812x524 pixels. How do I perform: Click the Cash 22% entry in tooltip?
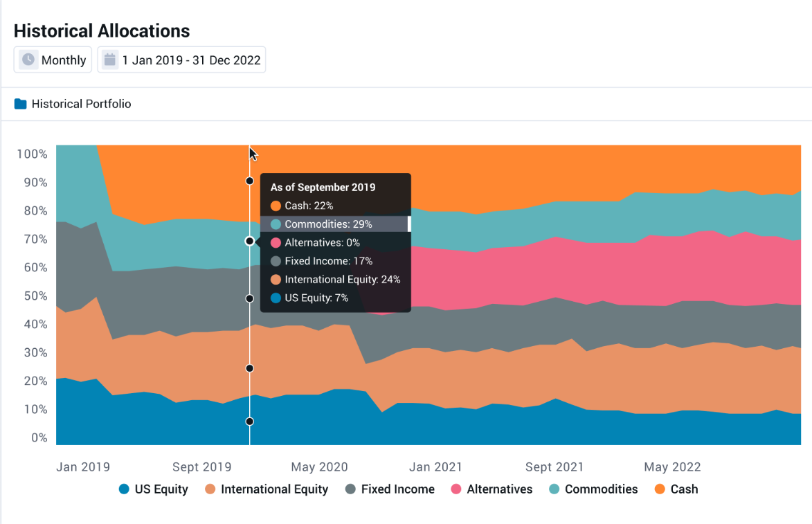(x=309, y=206)
